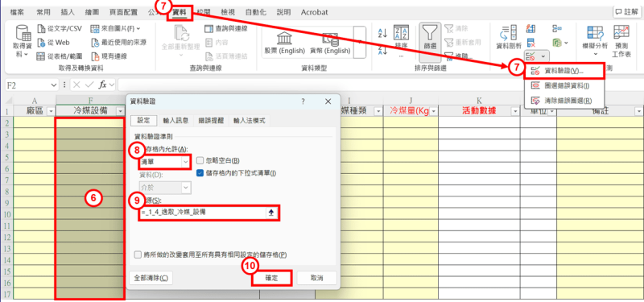Click the 自動化 ribbon tab
The height and width of the screenshot is (302, 644).
point(256,12)
